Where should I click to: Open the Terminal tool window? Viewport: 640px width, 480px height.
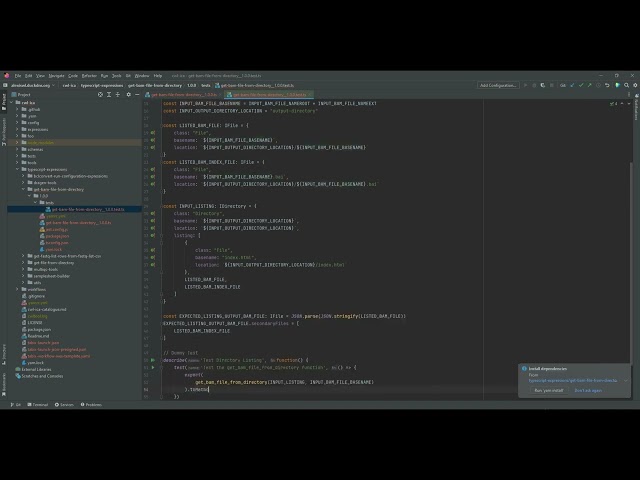38,405
